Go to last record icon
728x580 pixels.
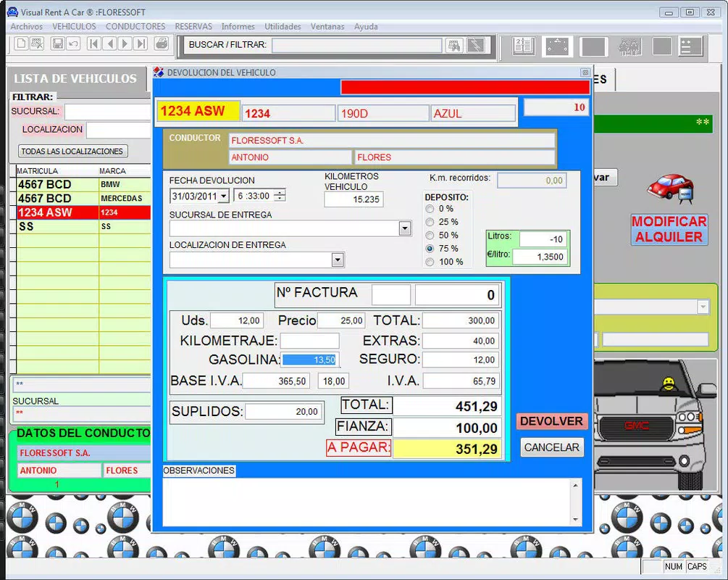tap(141, 44)
